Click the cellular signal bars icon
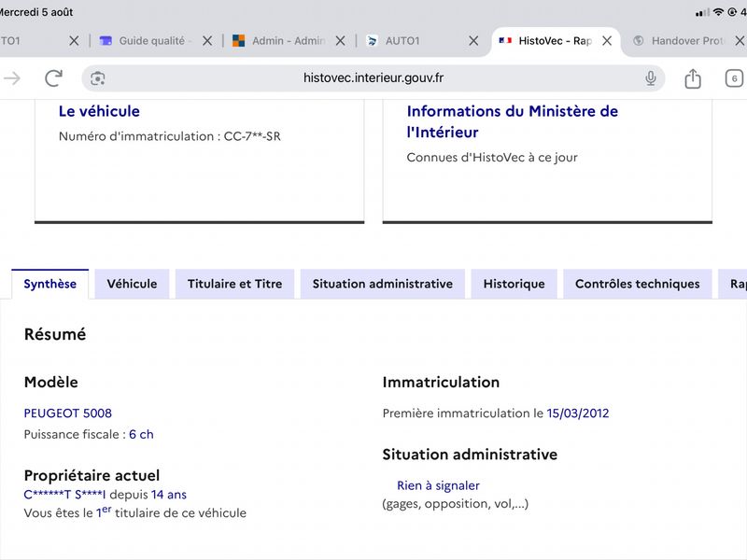Image resolution: width=747 pixels, height=560 pixels. click(702, 12)
